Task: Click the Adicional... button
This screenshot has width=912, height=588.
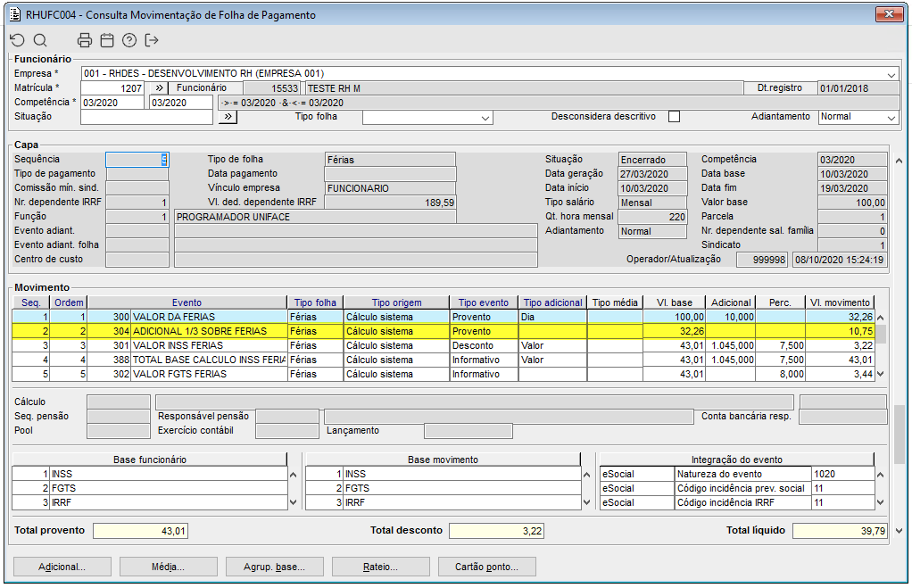Action: tap(62, 567)
